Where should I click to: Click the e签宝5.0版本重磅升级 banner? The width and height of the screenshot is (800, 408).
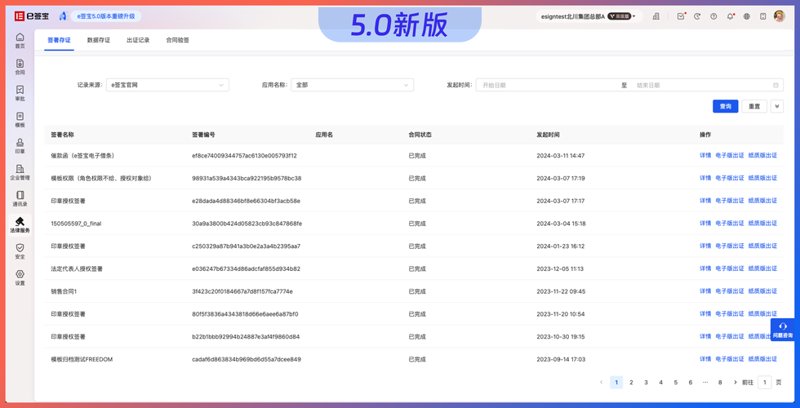(106, 16)
